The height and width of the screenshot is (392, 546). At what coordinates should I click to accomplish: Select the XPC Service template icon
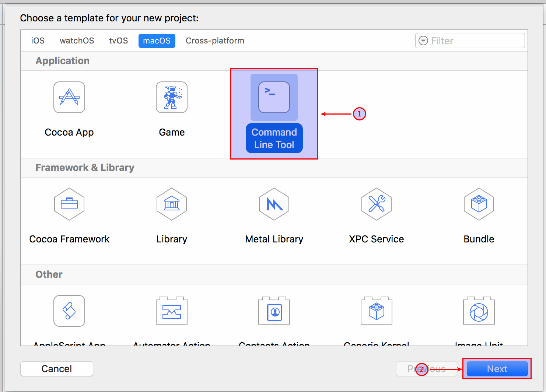[x=377, y=204]
